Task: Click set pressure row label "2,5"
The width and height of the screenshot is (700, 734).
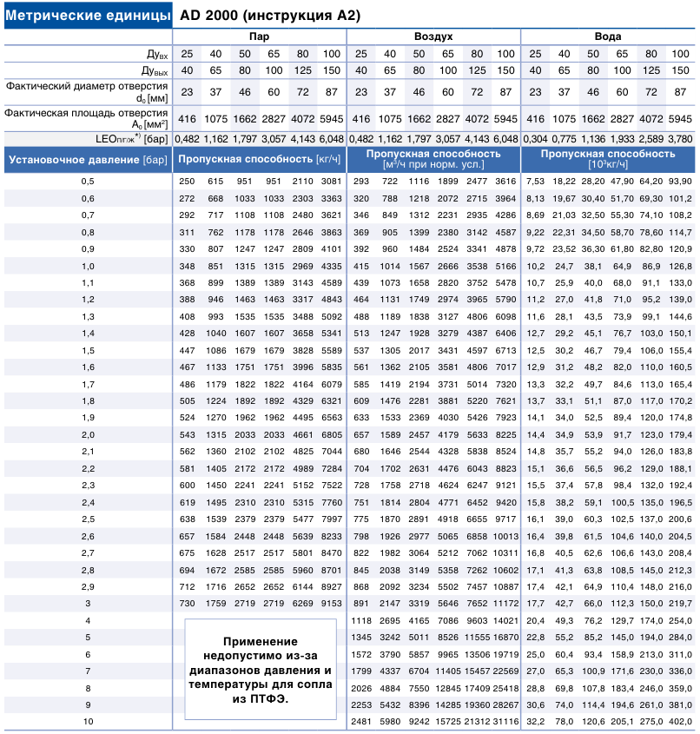Action: [88, 519]
